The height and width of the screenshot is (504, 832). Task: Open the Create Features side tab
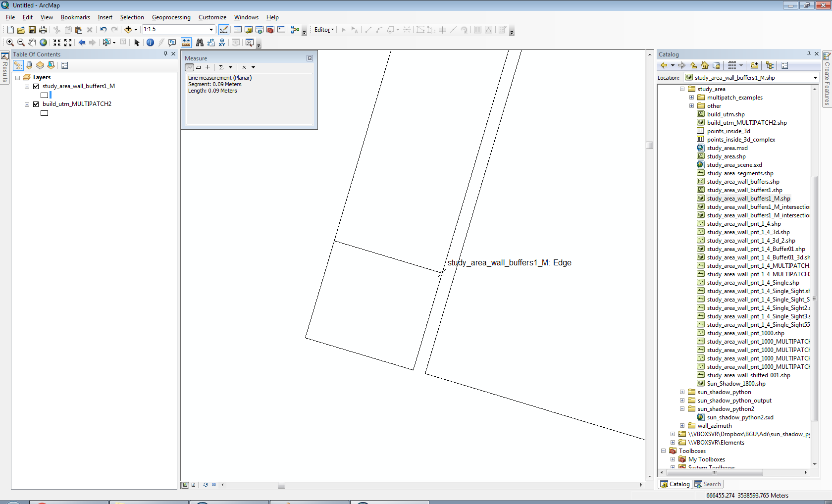pos(827,78)
